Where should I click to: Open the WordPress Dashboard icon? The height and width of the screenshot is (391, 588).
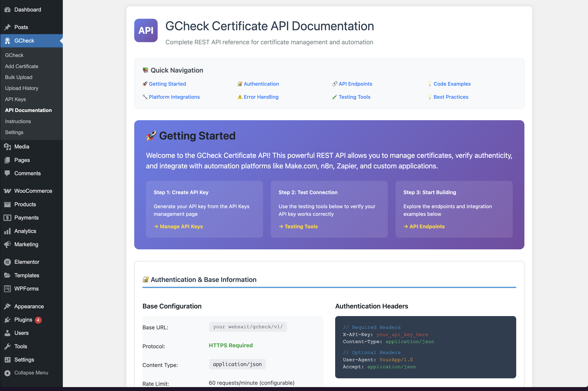[x=7, y=10]
